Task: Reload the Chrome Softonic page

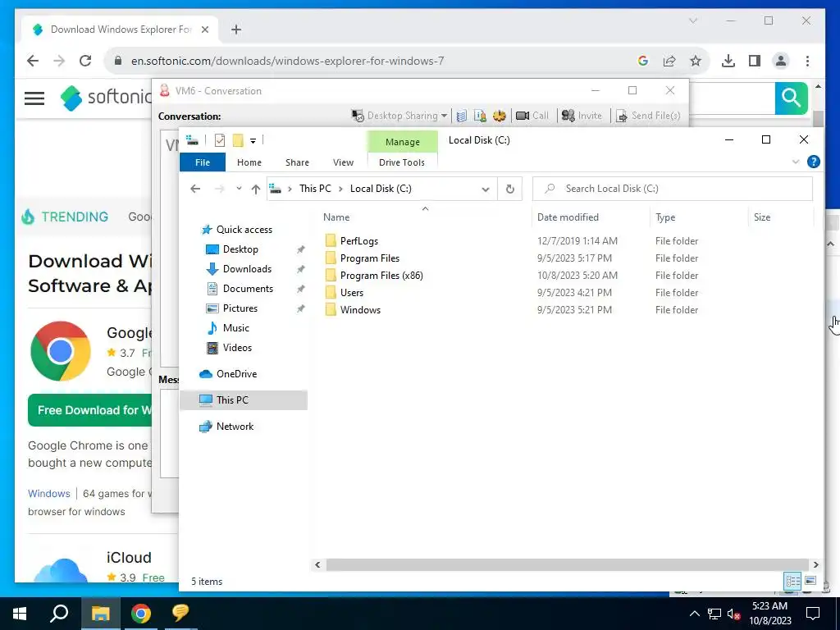Action: pos(85,61)
